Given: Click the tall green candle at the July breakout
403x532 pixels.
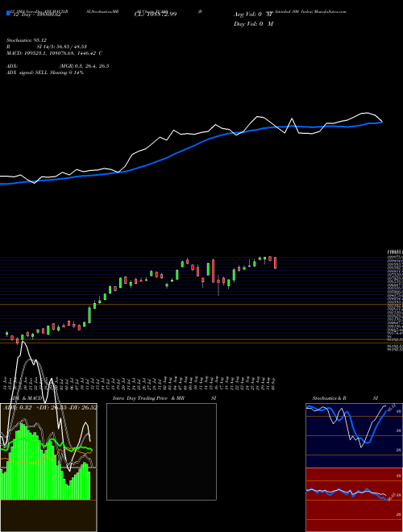Looking at the screenshot, I should 89,315.
